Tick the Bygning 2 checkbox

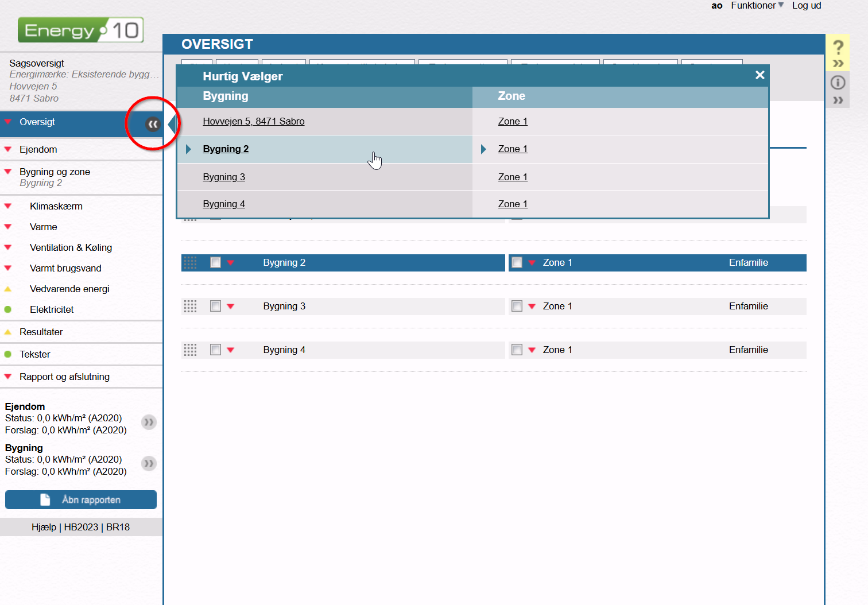click(x=215, y=262)
